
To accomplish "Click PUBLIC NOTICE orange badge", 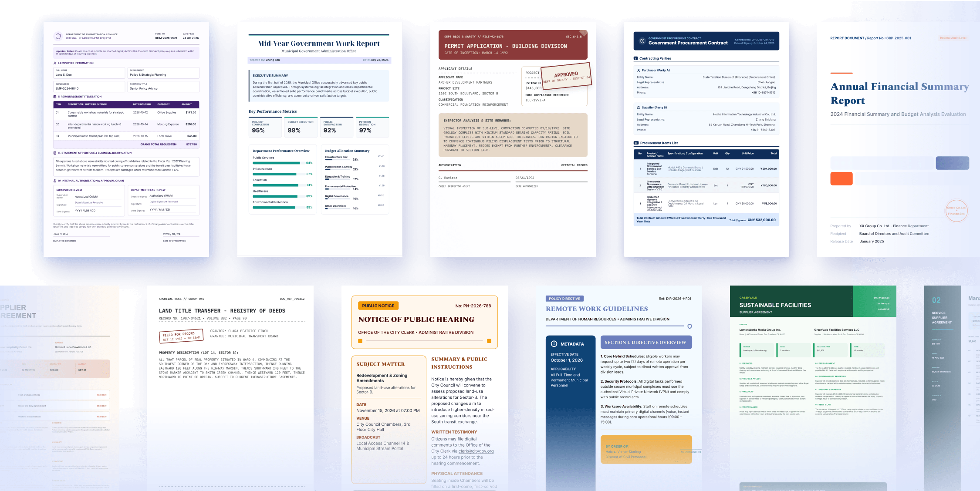I will [x=378, y=306].
